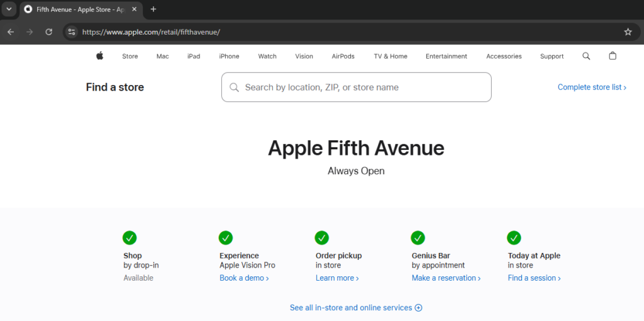
Task: Open the Entertainment menu
Action: click(x=447, y=56)
